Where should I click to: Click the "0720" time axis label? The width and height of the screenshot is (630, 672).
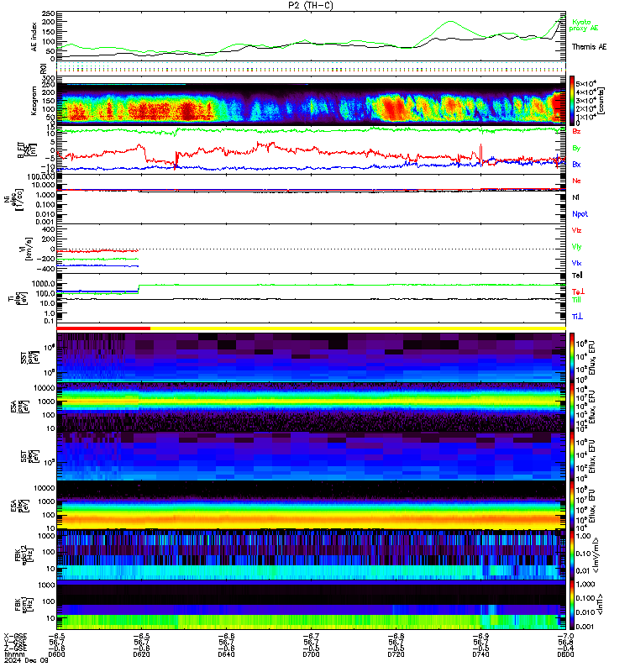396,654
